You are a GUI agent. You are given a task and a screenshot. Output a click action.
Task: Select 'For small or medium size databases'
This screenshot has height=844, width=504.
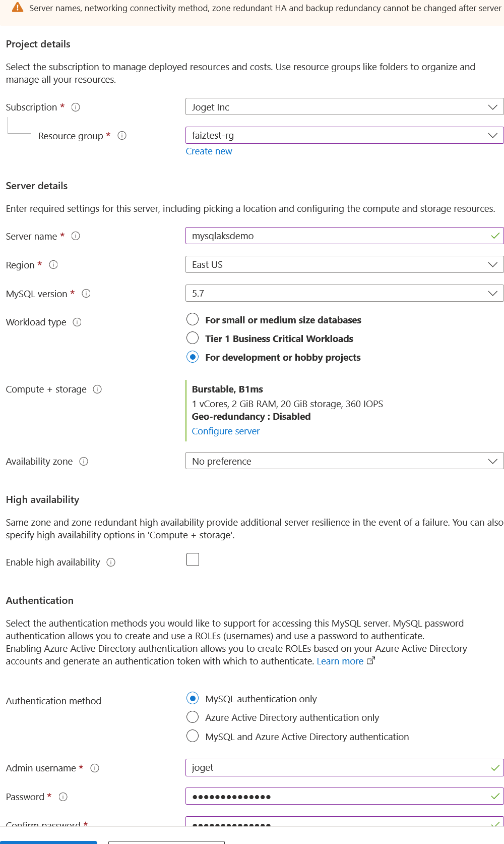(x=193, y=319)
